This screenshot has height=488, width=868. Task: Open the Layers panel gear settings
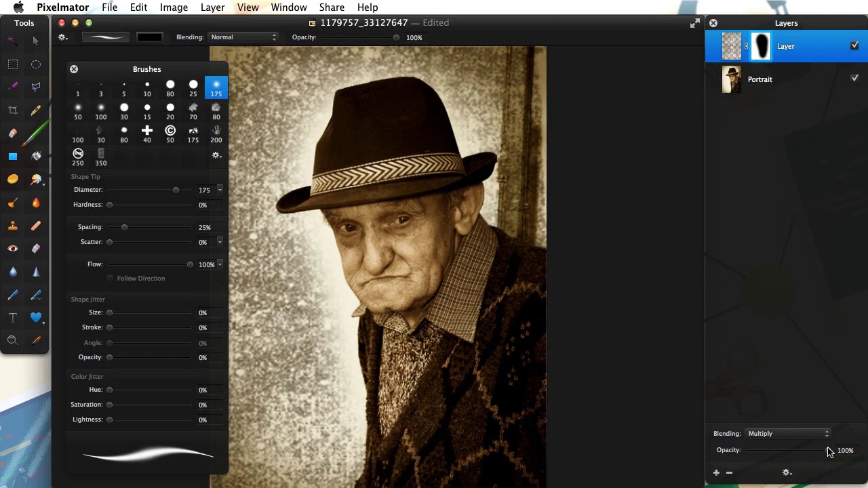click(787, 472)
